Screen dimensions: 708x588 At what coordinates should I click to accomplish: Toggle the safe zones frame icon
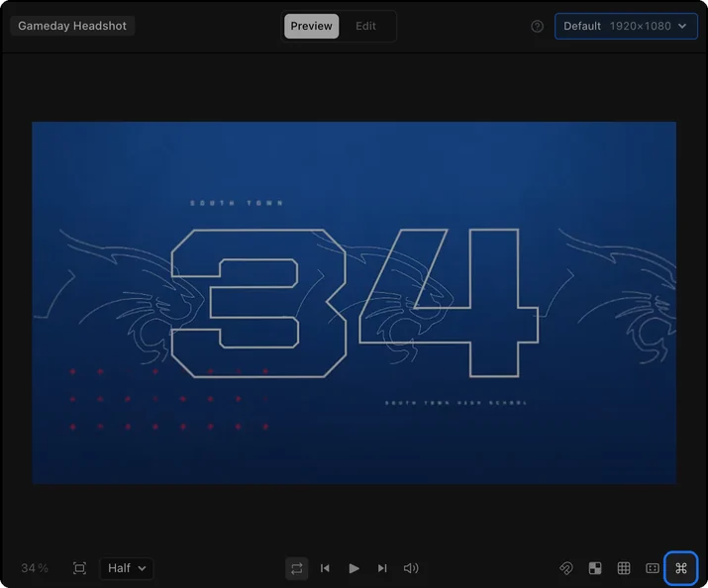[x=653, y=568]
